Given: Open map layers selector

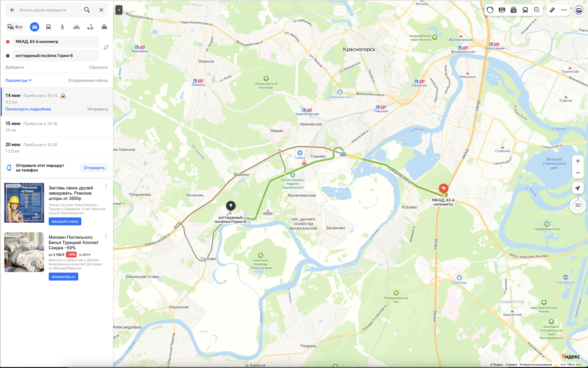Looking at the screenshot, I should click(537, 10).
